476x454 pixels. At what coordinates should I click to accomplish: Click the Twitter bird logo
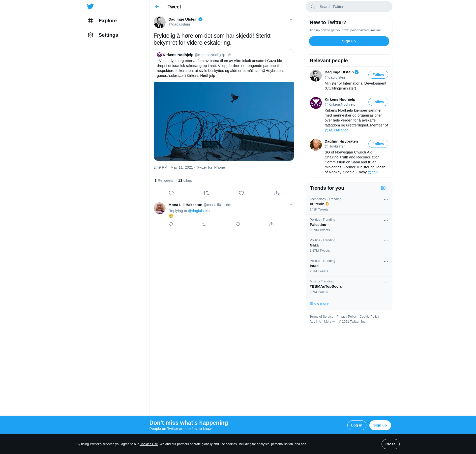[x=90, y=6]
